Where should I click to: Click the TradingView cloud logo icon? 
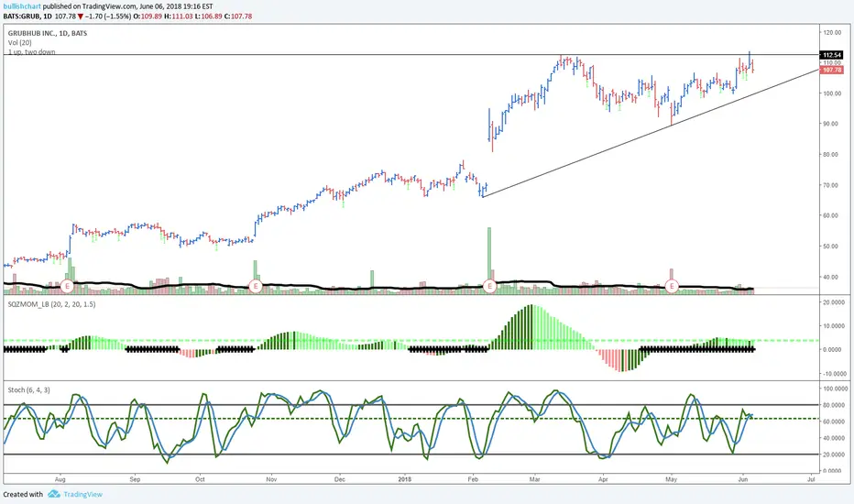53,494
